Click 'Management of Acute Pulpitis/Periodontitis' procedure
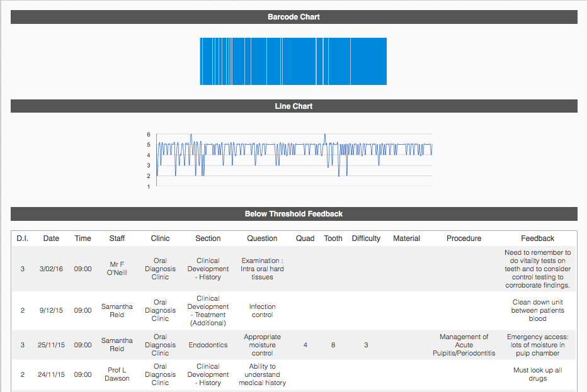The height and width of the screenshot is (392, 587). click(x=464, y=345)
